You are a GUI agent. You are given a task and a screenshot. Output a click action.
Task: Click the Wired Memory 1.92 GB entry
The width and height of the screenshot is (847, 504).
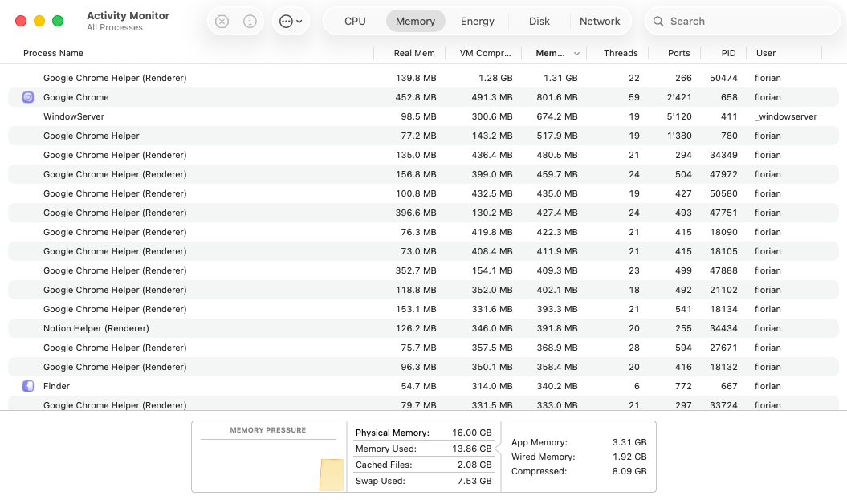[579, 457]
